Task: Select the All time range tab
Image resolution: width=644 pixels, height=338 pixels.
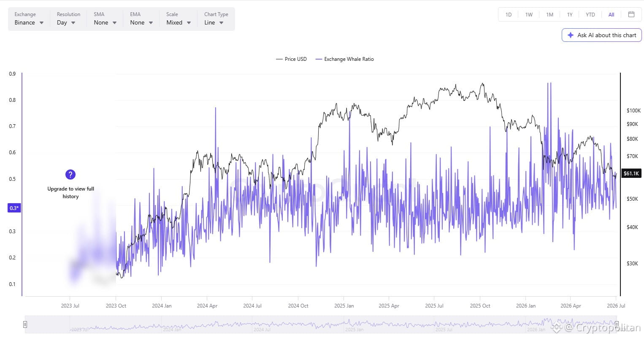Action: (611, 14)
